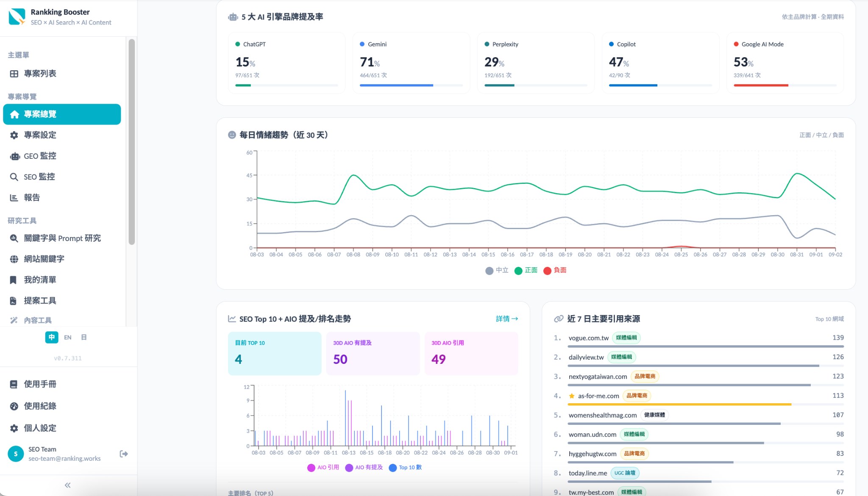Open the 詳情 link for SEO trends

tap(507, 319)
